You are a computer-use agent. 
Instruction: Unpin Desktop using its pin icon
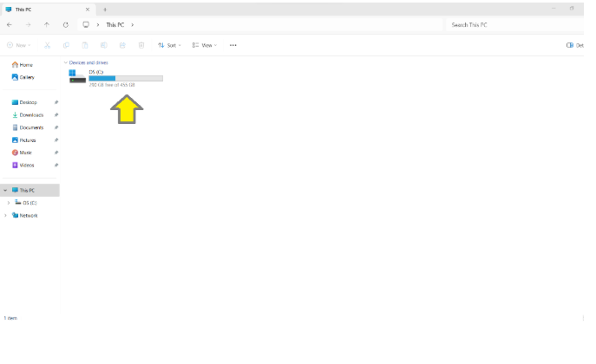pyautogui.click(x=56, y=102)
